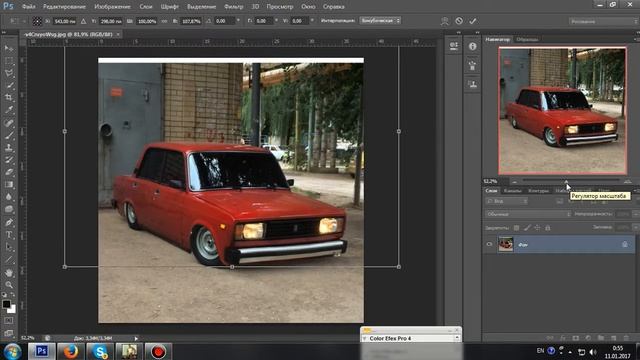Image resolution: width=640 pixels, height=360 pixels.
Task: Open the Файл menu
Action: 28,7
